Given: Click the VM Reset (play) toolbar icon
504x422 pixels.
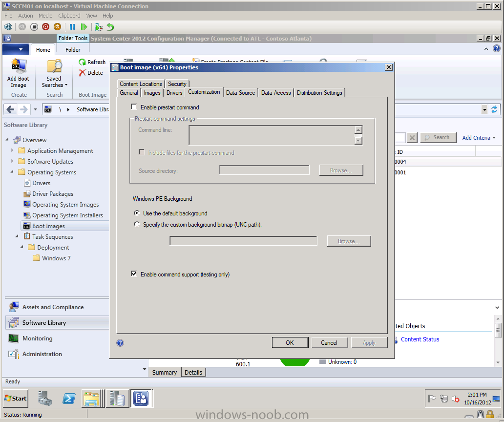Looking at the screenshot, I should click(84, 27).
